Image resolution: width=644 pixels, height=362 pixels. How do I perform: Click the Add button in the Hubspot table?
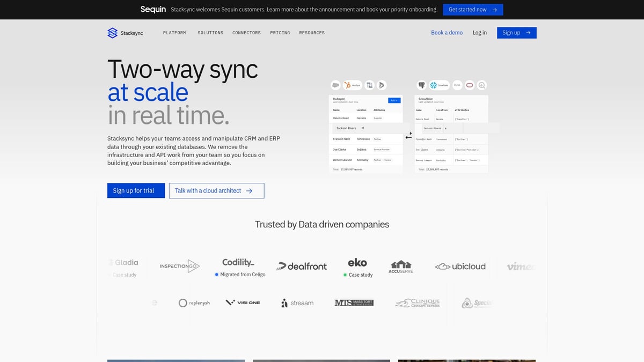pyautogui.click(x=393, y=100)
